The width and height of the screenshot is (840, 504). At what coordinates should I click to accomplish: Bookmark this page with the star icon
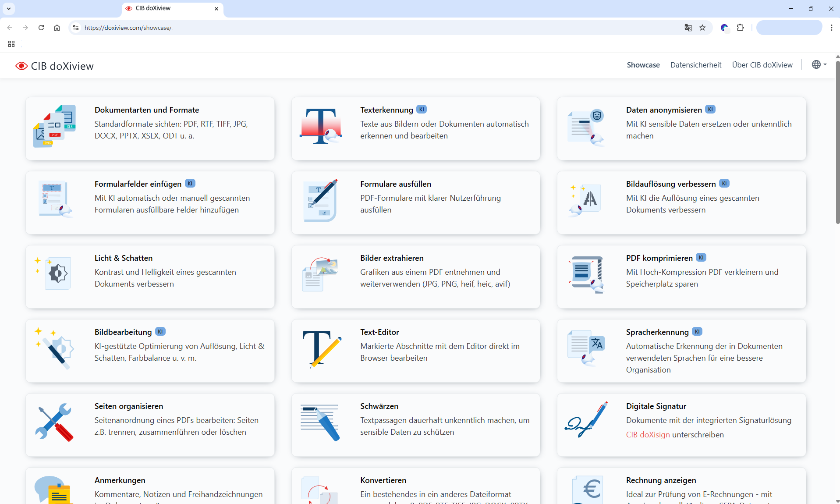point(702,28)
